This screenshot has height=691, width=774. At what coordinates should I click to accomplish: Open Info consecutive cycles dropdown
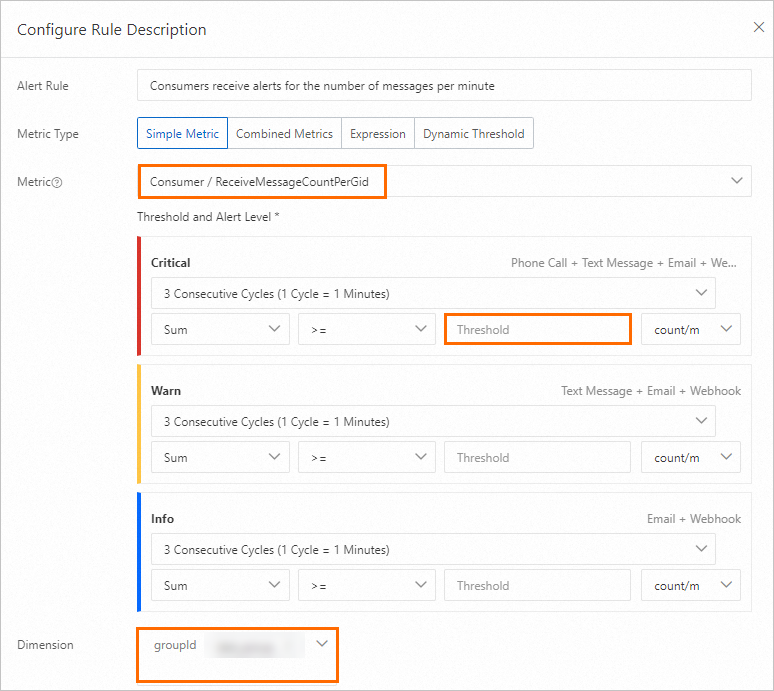[x=433, y=550]
